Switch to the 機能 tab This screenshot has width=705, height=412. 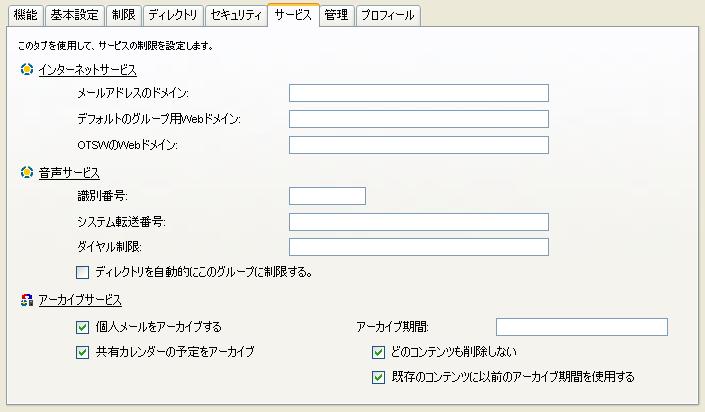(26, 15)
